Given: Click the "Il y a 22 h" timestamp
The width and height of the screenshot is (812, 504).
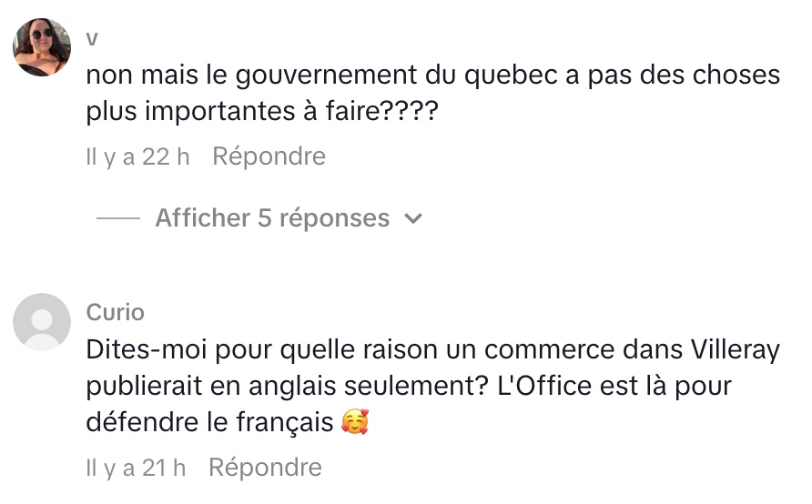Looking at the screenshot, I should pos(137,156).
